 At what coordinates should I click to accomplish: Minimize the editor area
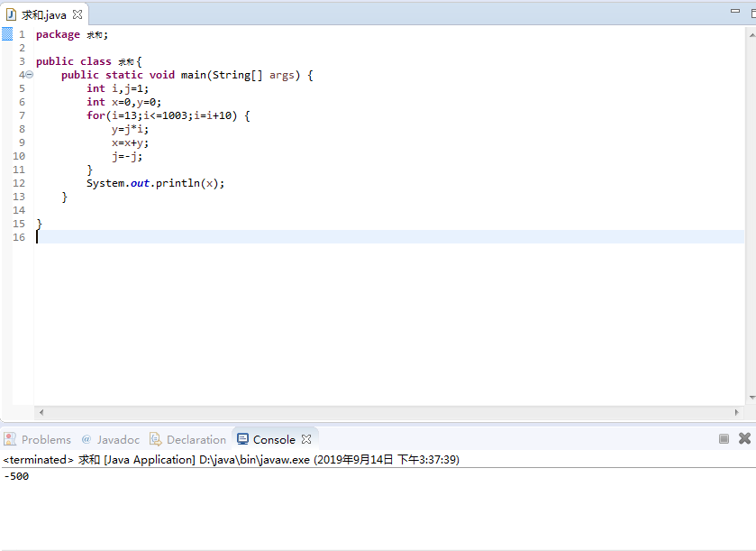pos(734,11)
